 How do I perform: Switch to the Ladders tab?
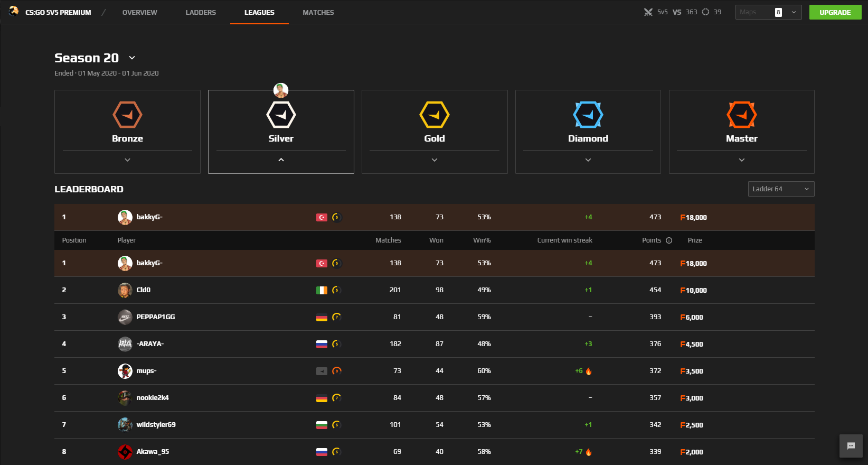pos(201,12)
